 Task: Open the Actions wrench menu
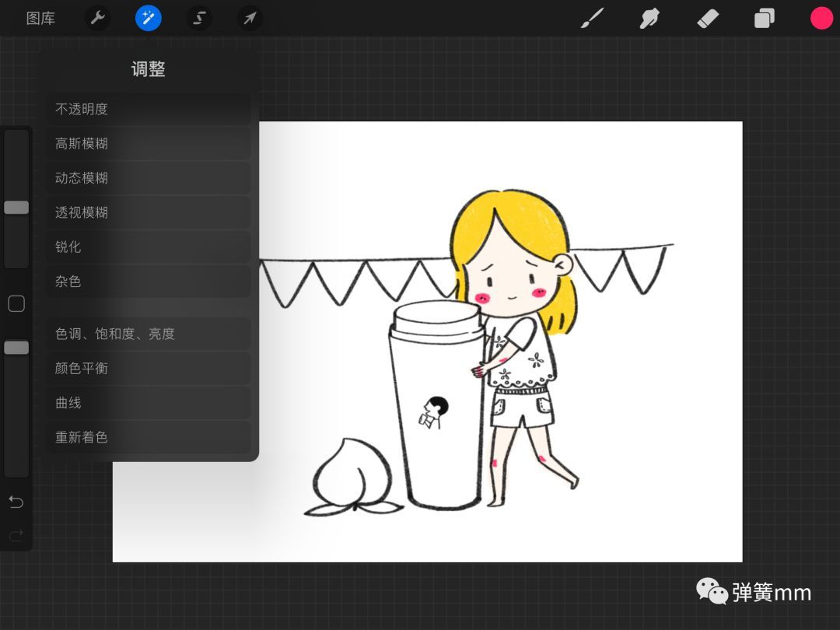point(97,18)
